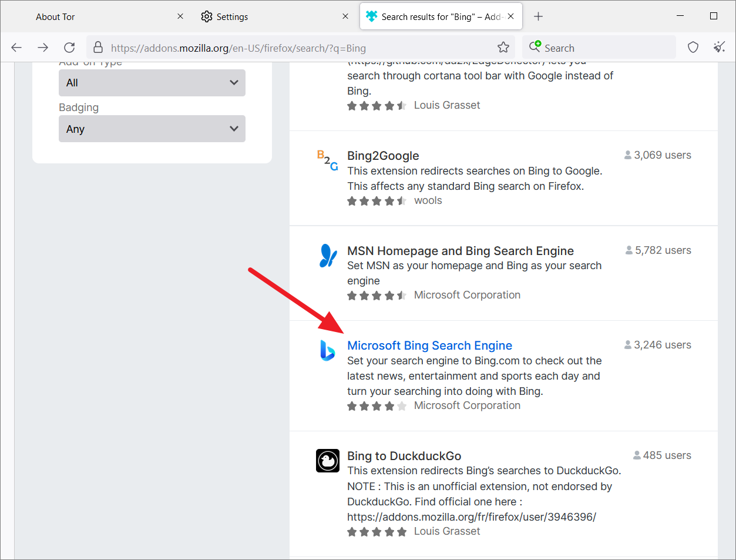Click Louis Grasset under Bing to DuckduckGo

coord(447,531)
